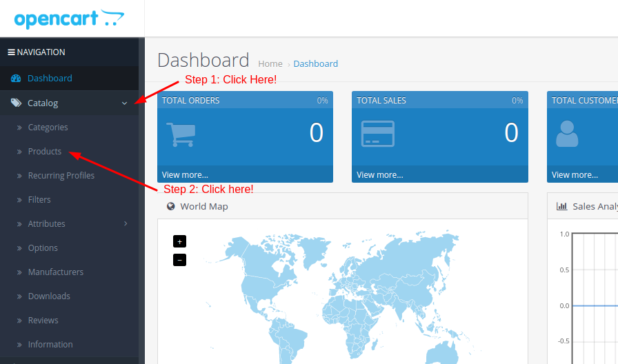Click the globe icon beside World Map
The image size is (618, 364).
point(170,206)
